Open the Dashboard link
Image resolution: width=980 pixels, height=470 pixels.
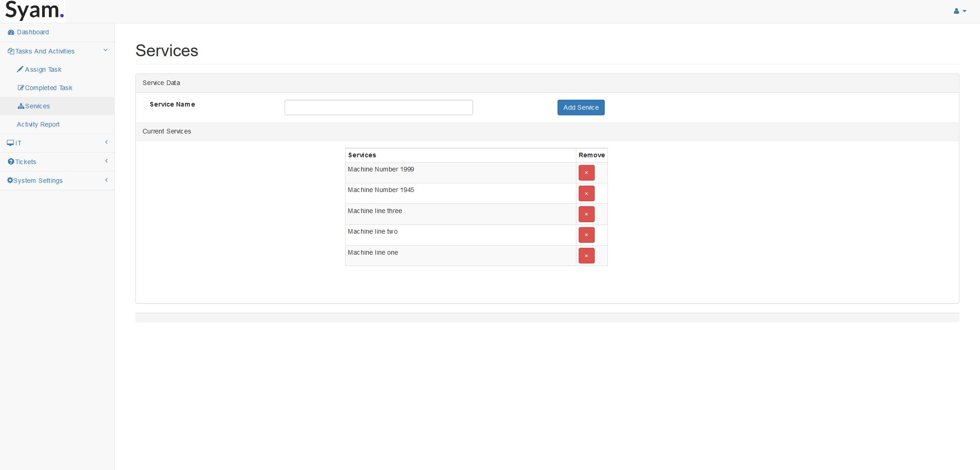tap(33, 32)
